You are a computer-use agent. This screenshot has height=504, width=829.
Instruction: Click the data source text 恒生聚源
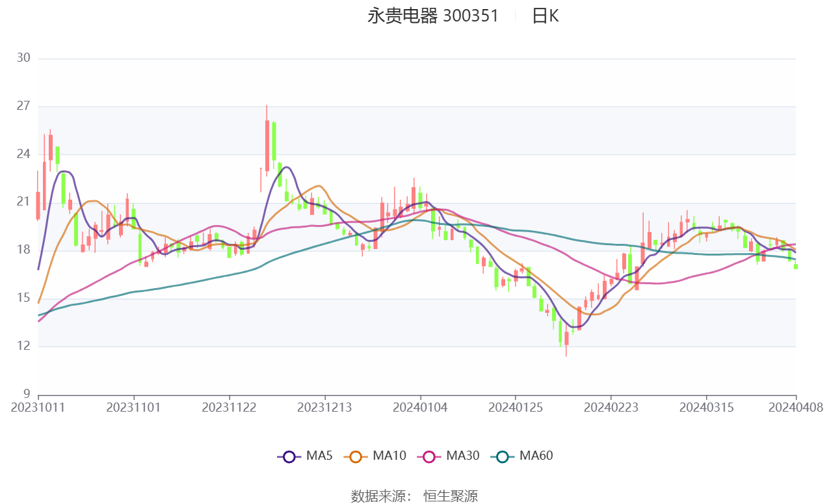[x=451, y=496]
